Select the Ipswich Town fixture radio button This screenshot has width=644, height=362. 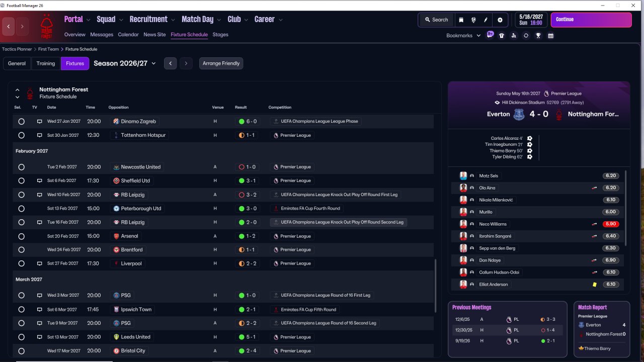(21, 309)
